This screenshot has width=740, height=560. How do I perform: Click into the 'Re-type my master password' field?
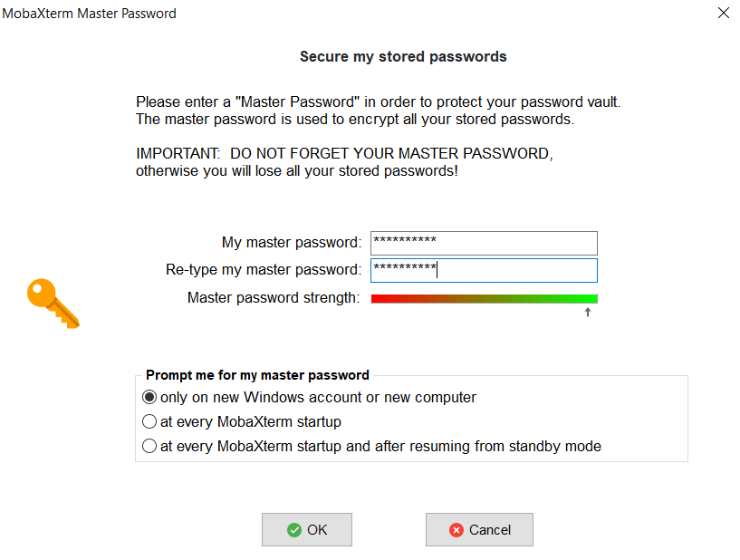484,270
